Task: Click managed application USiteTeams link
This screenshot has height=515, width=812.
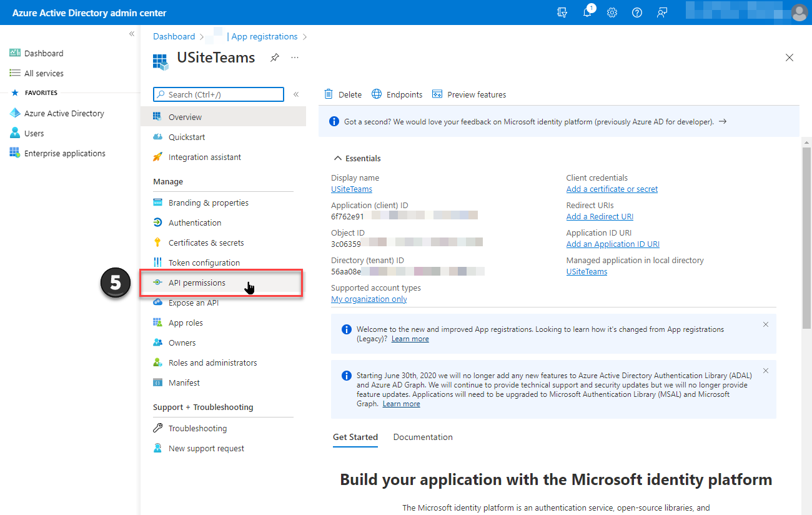Action: tap(587, 271)
